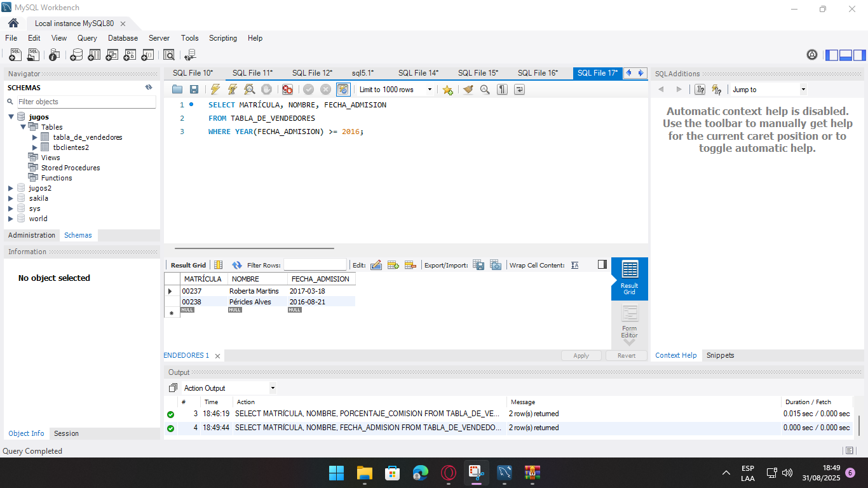Save current statement as a snippet favorite
Screen dimensions: 868x488
[447, 90]
